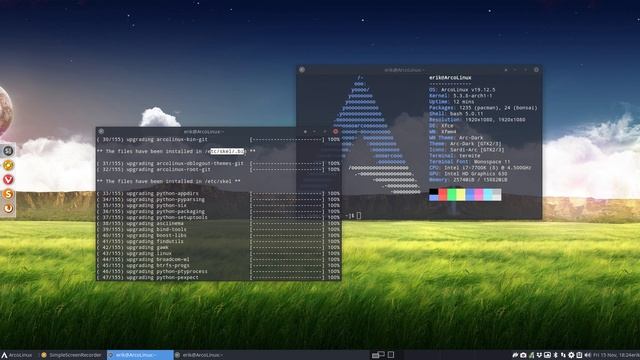The width and height of the screenshot is (640, 360).
Task: Close the upgrade terminal with the red button
Action: click(336, 131)
